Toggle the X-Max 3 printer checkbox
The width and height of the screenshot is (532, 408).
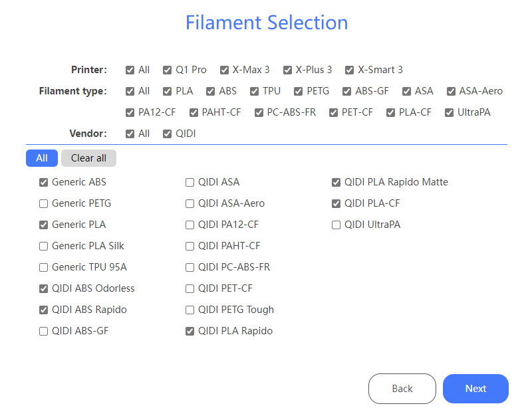point(225,70)
